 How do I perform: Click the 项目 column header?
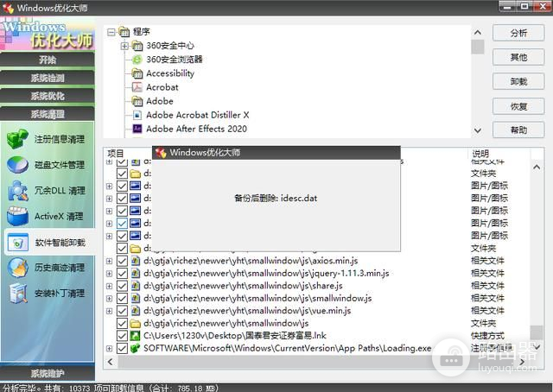point(115,154)
